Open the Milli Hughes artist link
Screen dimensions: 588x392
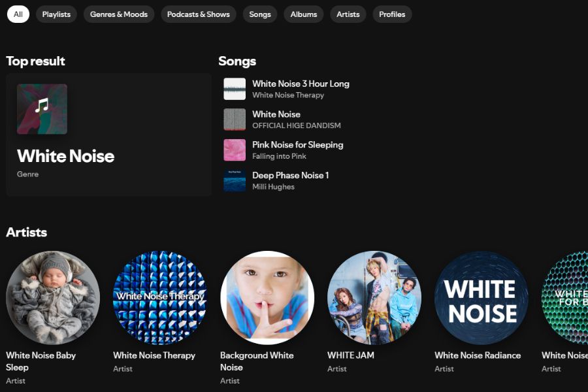coord(273,187)
